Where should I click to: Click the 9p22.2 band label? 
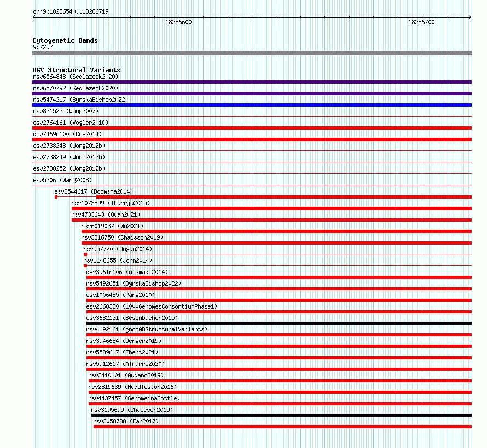43,47
